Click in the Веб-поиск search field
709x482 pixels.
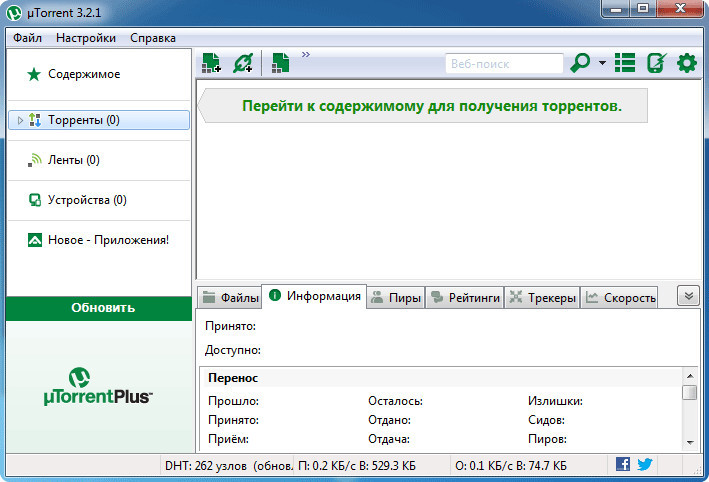[x=504, y=64]
